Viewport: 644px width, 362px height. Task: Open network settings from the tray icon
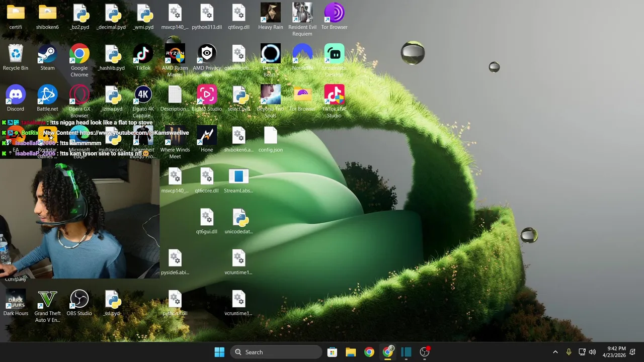click(x=582, y=352)
